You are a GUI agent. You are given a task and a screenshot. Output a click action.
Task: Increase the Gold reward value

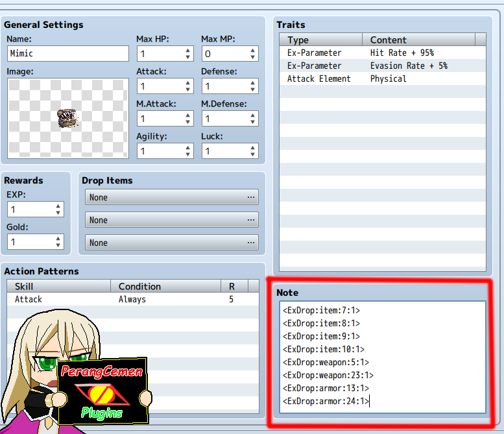pyautogui.click(x=58, y=239)
